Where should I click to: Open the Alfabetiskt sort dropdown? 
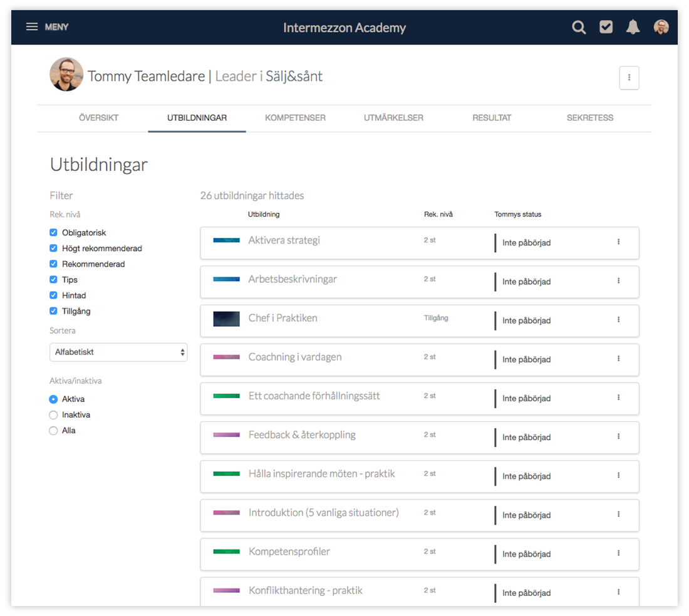(118, 352)
